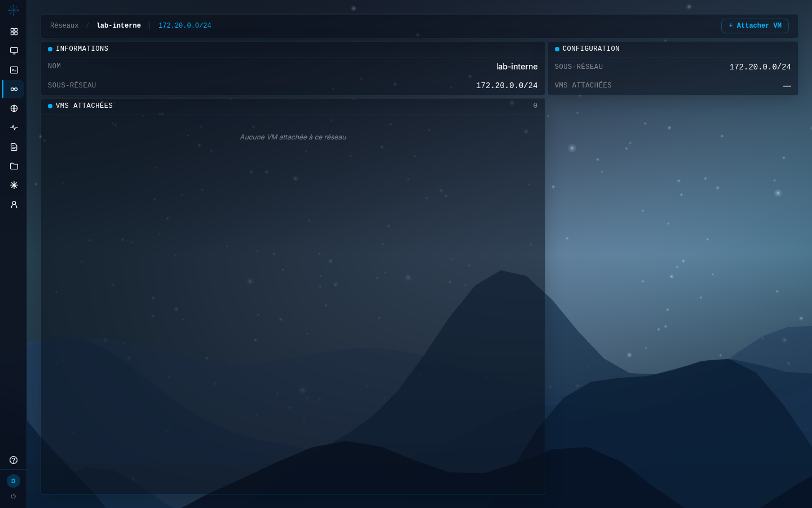Click the SOUS-RÉSEAU label in the Informations panel
Screen dimensions: 812x508
click(x=72, y=86)
